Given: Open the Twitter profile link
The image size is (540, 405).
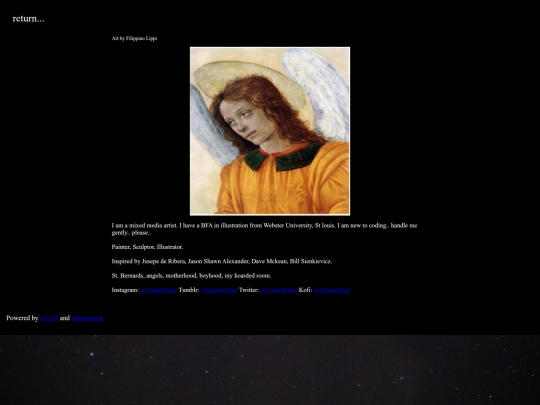Looking at the screenshot, I should 279,290.
